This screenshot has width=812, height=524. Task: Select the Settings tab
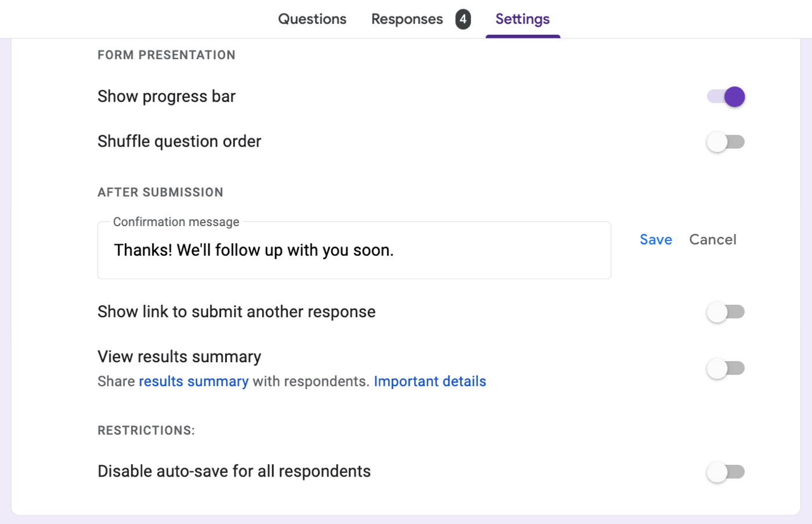[523, 19]
